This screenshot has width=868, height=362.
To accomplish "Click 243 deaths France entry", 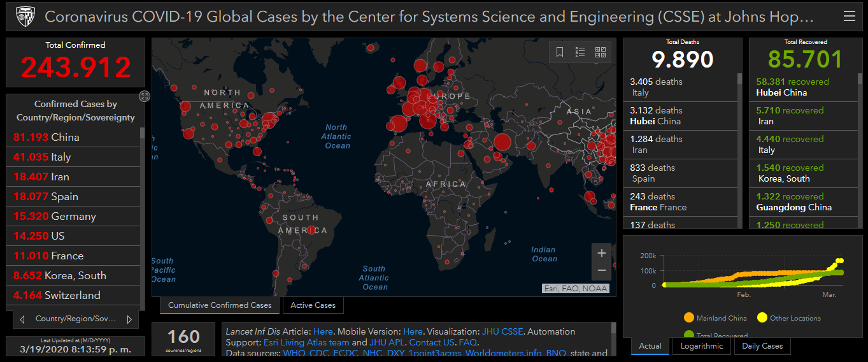I will point(680,202).
